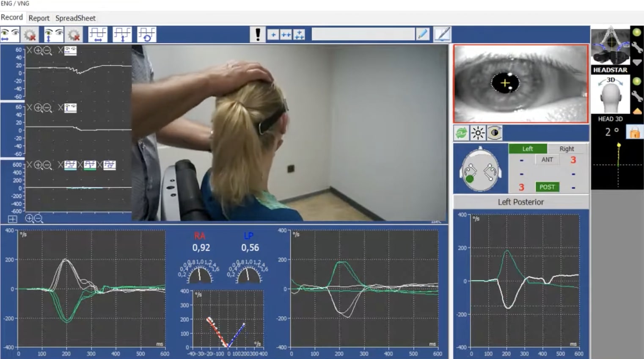Screen dimensions: 644x359
Task: Click the blue pencil edit comment icon
Action: pos(423,34)
